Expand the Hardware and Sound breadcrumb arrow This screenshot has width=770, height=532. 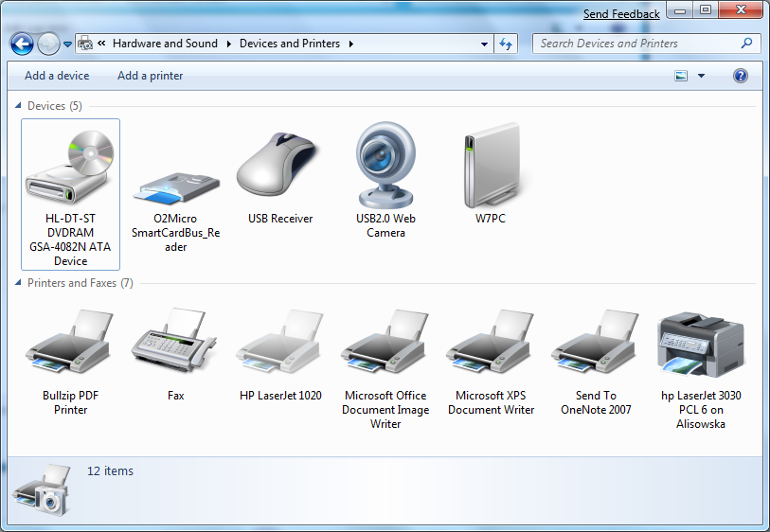click(229, 44)
